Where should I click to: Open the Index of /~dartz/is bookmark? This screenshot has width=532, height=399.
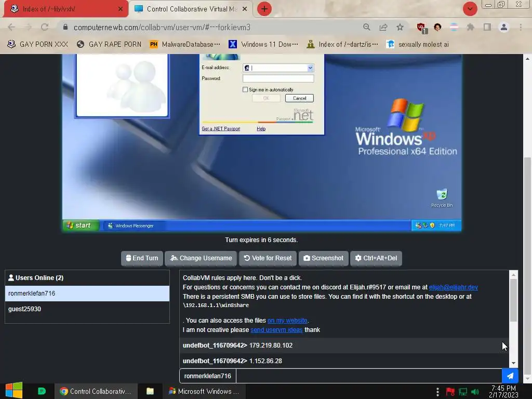(x=342, y=44)
